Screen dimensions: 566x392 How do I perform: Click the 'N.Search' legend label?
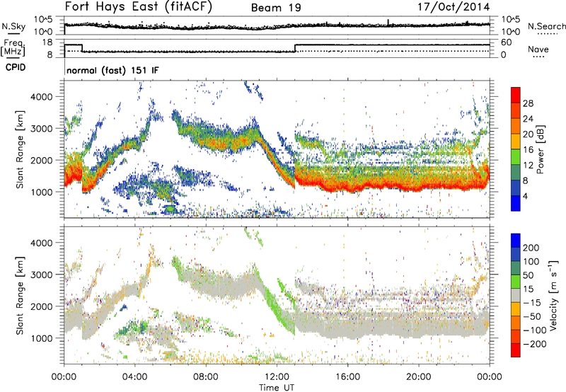[x=546, y=26]
